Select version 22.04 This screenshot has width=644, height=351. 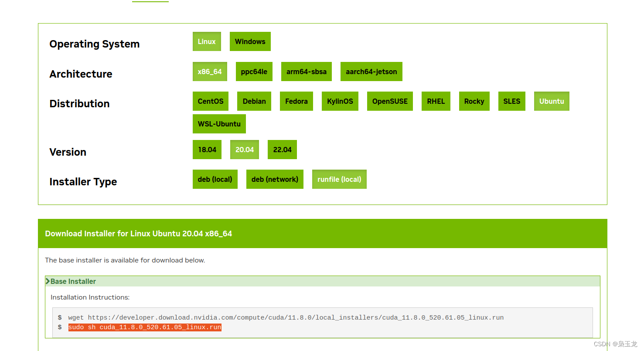[x=283, y=150]
